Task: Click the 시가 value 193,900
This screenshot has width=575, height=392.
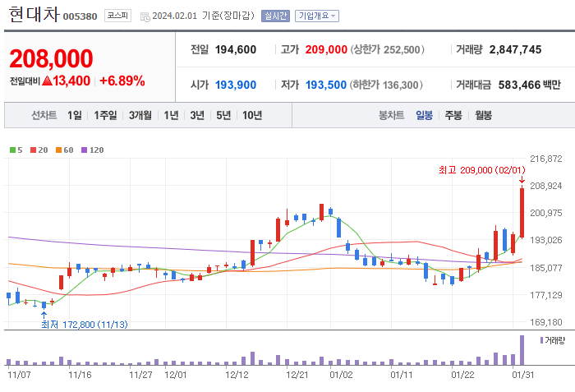Action: coord(236,85)
